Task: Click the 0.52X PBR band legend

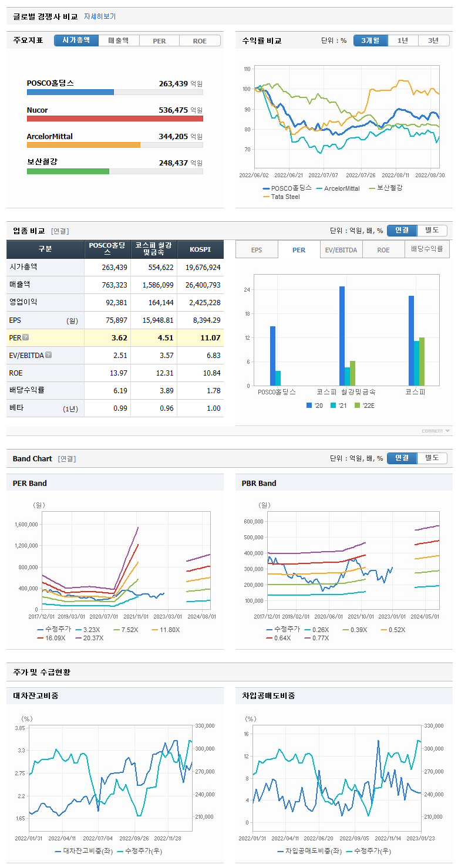Action: [392, 629]
